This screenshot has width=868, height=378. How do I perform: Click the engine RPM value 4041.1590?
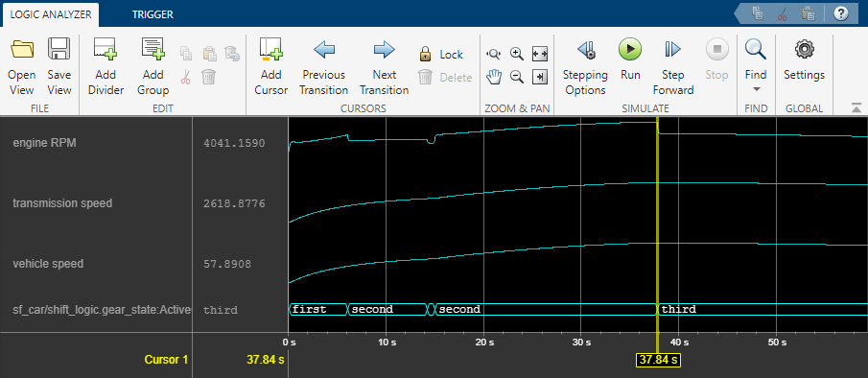tap(234, 143)
